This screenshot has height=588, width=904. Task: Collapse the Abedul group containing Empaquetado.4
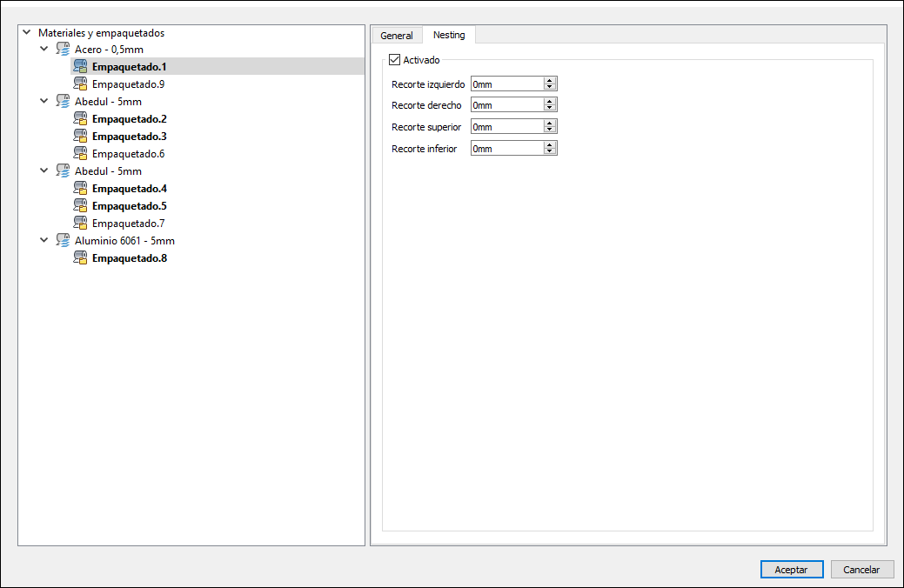[44, 170]
